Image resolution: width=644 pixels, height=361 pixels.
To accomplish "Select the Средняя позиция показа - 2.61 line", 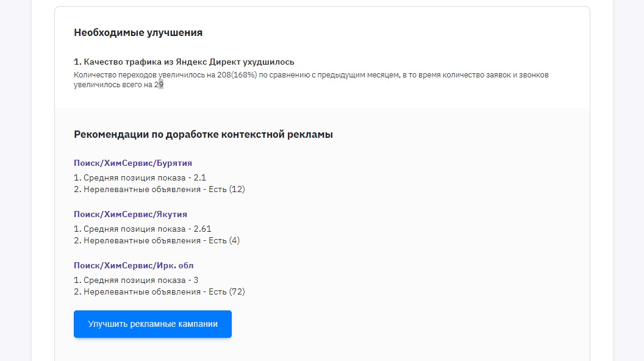I will tap(143, 229).
